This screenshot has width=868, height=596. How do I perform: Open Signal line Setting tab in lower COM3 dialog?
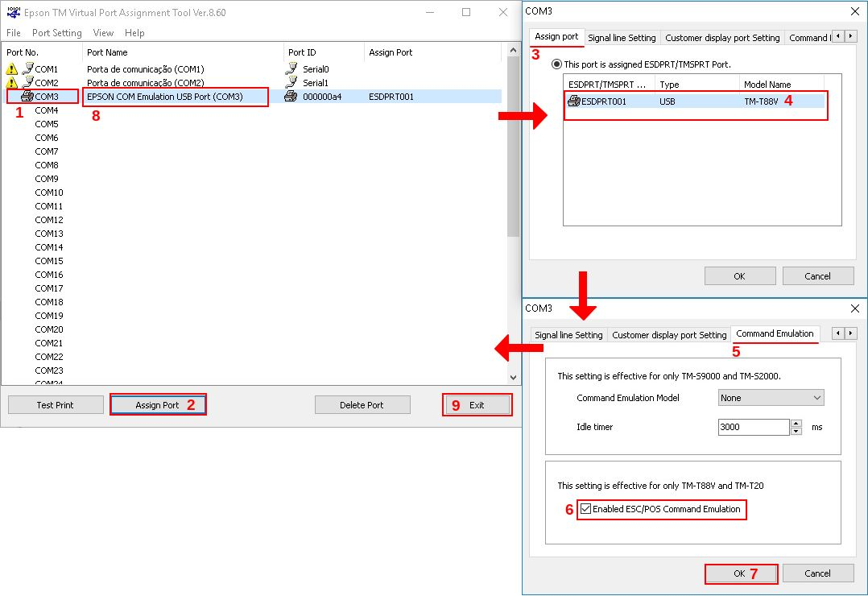(568, 335)
